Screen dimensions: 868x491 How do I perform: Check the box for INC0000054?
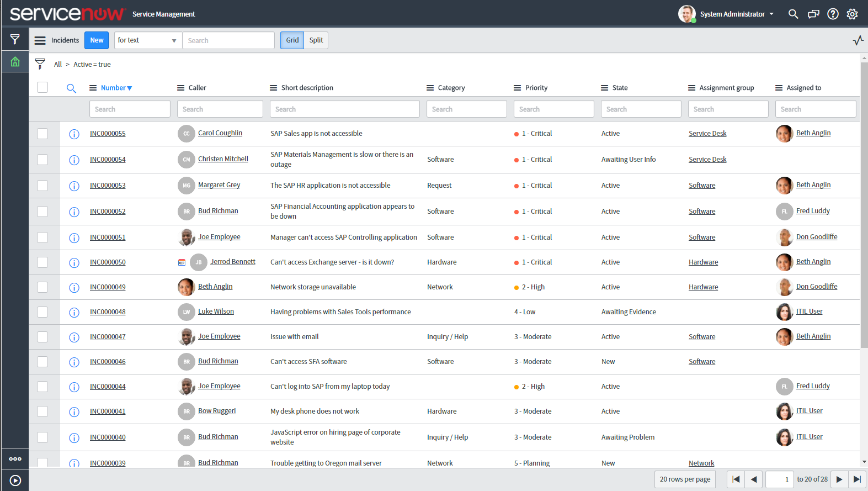click(x=42, y=160)
